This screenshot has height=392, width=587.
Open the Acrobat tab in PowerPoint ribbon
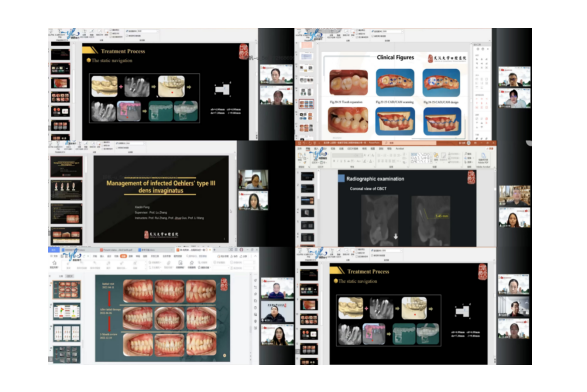click(400, 149)
